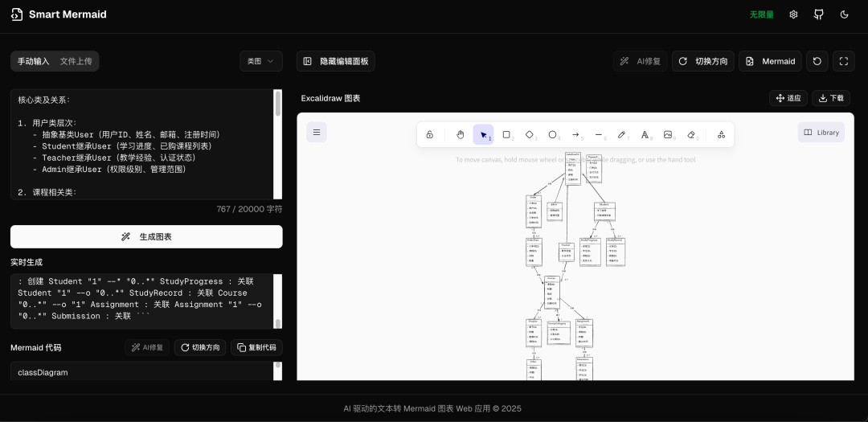Viewport: 868px width, 422px height.
Task: Select the Hand pan tool
Action: pyautogui.click(x=460, y=134)
